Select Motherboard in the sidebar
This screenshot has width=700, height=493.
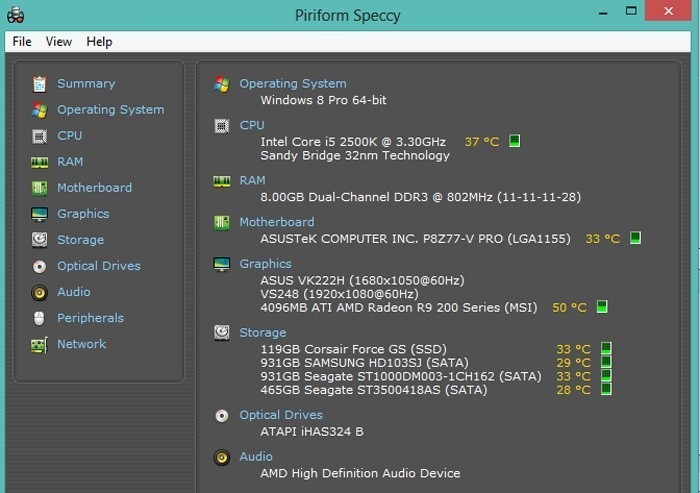click(x=95, y=188)
